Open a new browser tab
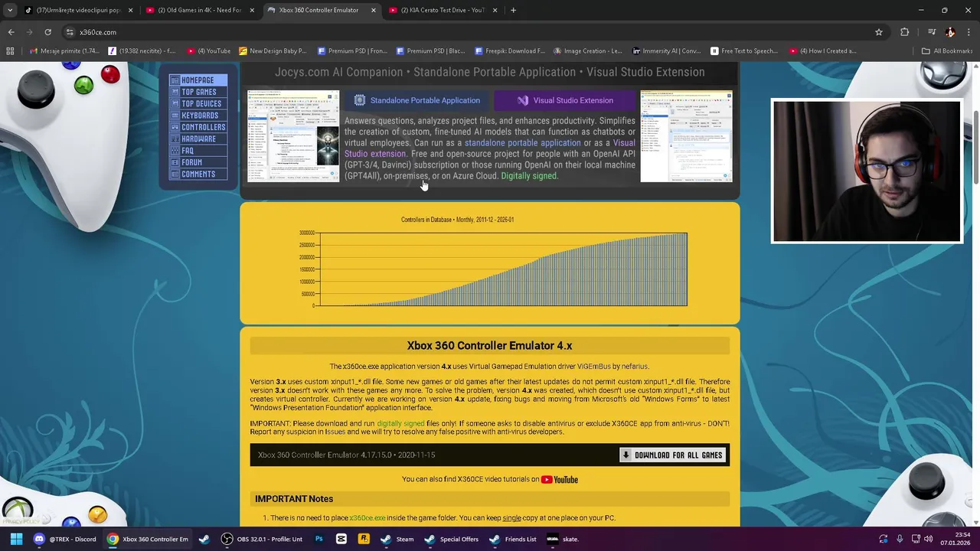This screenshot has height=551, width=980. (x=513, y=10)
